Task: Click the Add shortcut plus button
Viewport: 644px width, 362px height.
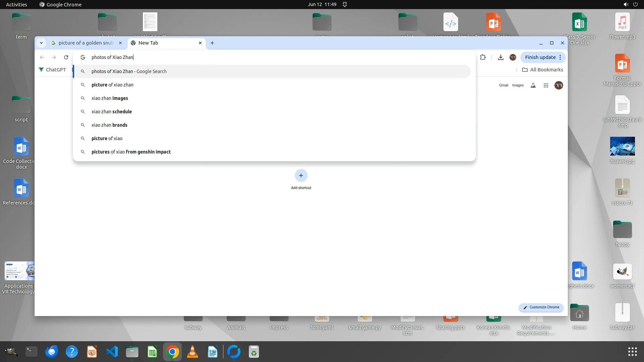Action: coord(301,176)
